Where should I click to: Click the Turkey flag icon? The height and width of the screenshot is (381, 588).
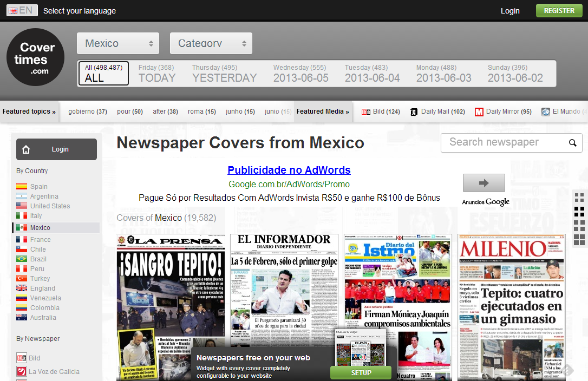[22, 278]
